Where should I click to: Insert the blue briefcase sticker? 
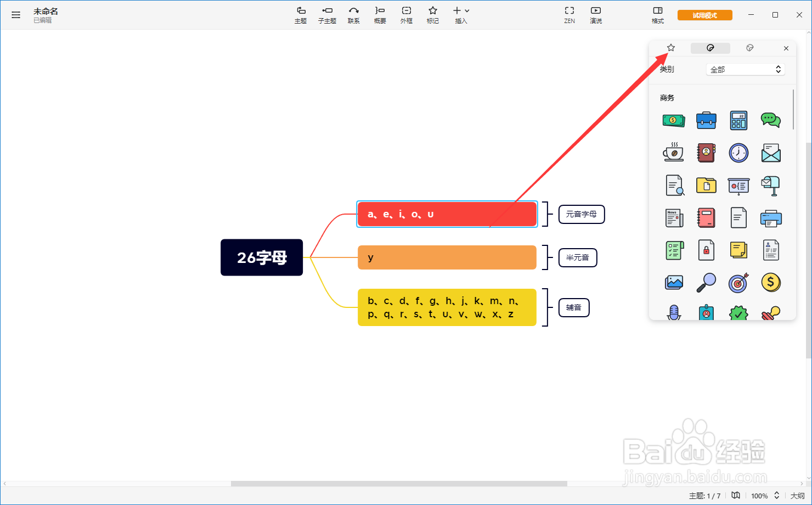click(x=706, y=120)
